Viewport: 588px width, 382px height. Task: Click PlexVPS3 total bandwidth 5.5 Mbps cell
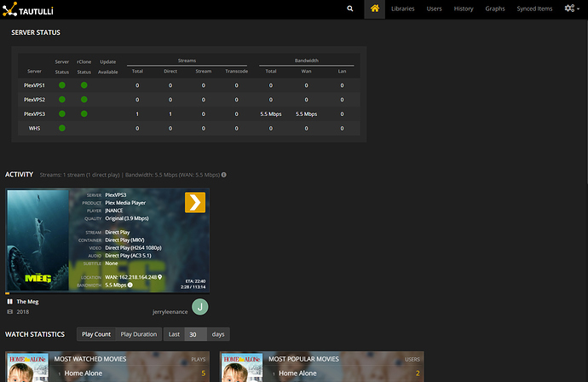(271, 113)
